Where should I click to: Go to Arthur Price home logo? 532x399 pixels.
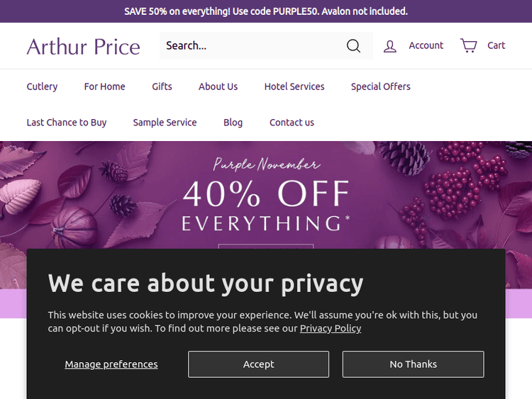84,47
